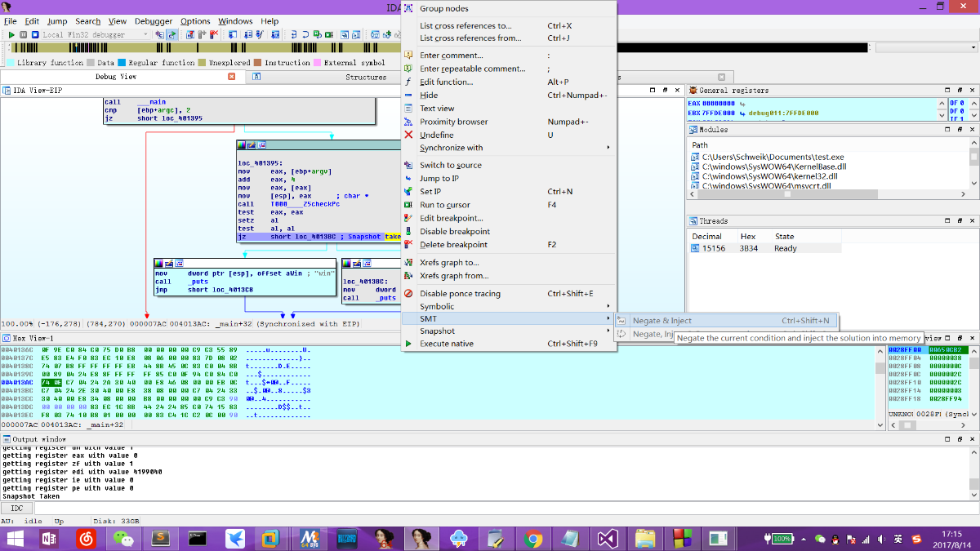Choose List cross references from...

pos(508,38)
